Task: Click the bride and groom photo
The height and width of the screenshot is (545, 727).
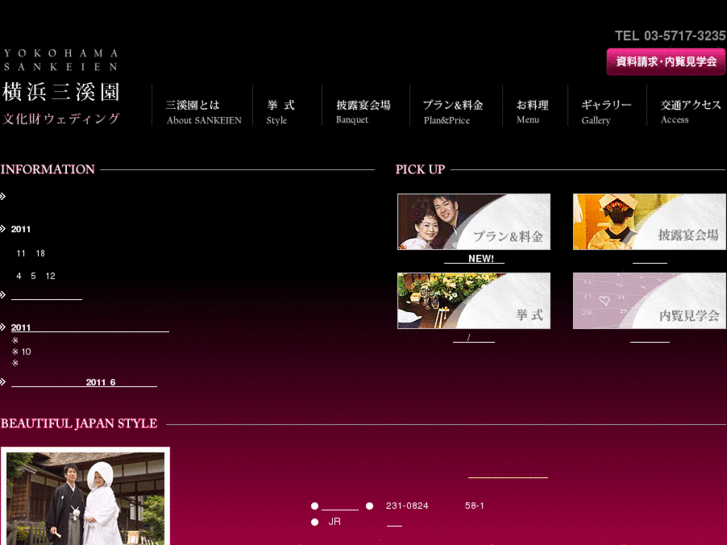Action: 85,496
